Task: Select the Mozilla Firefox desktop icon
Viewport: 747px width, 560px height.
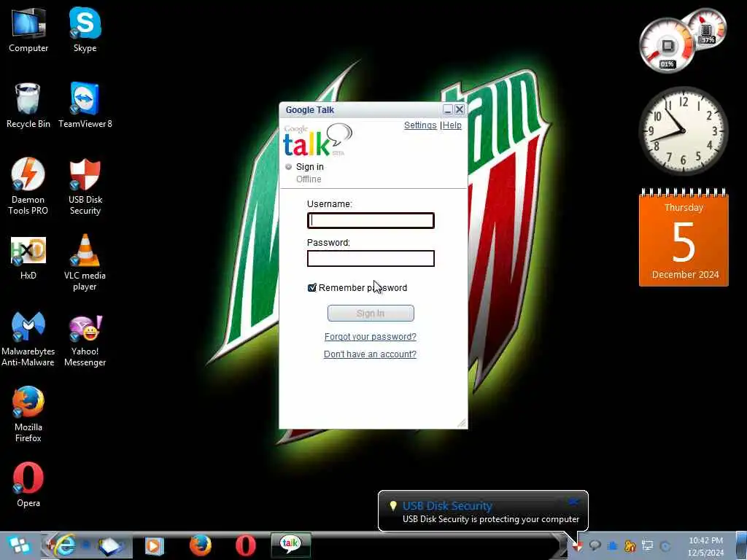Action: 28,414
